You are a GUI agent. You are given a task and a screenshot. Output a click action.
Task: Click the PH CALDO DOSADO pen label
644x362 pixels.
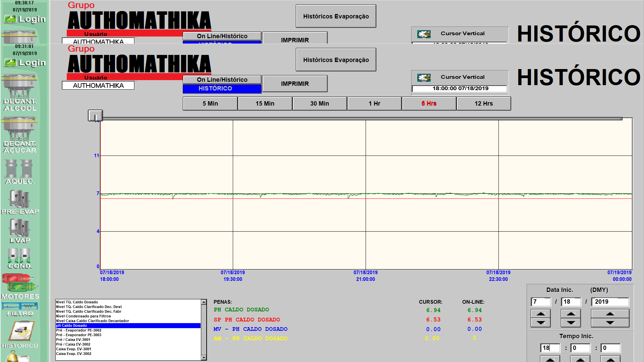point(241,310)
